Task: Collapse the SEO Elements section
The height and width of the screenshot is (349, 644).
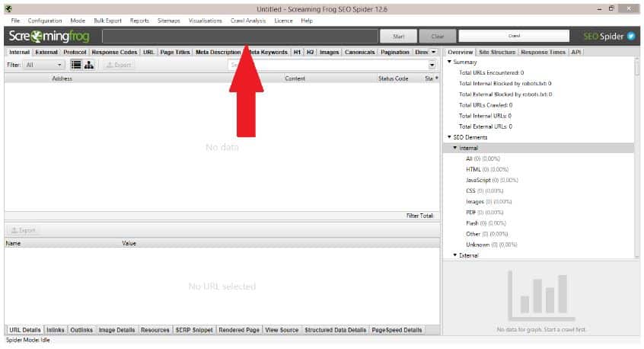Action: 449,137
